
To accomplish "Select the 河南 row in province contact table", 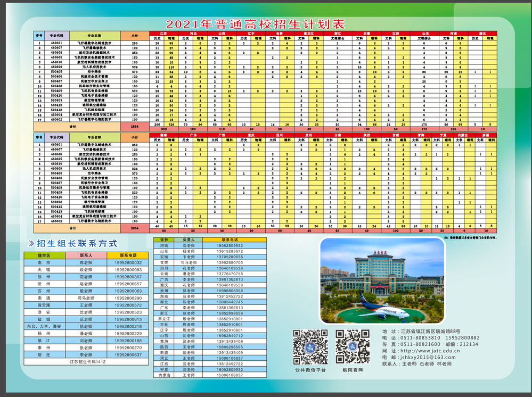I will [210, 245].
